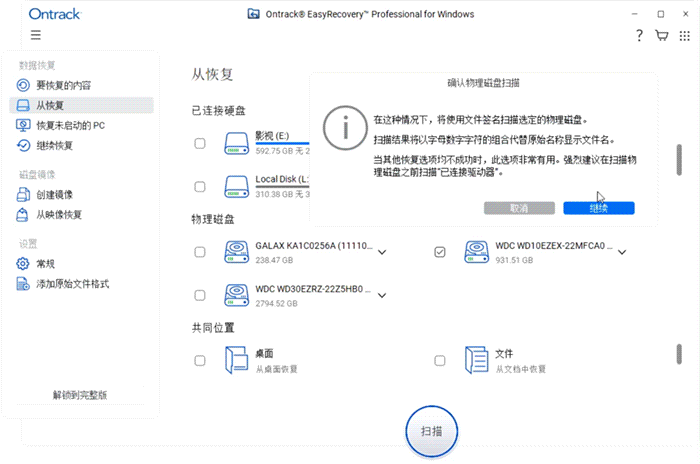Open 常规 settings in sidebar
700x464 pixels.
[x=81, y=263]
